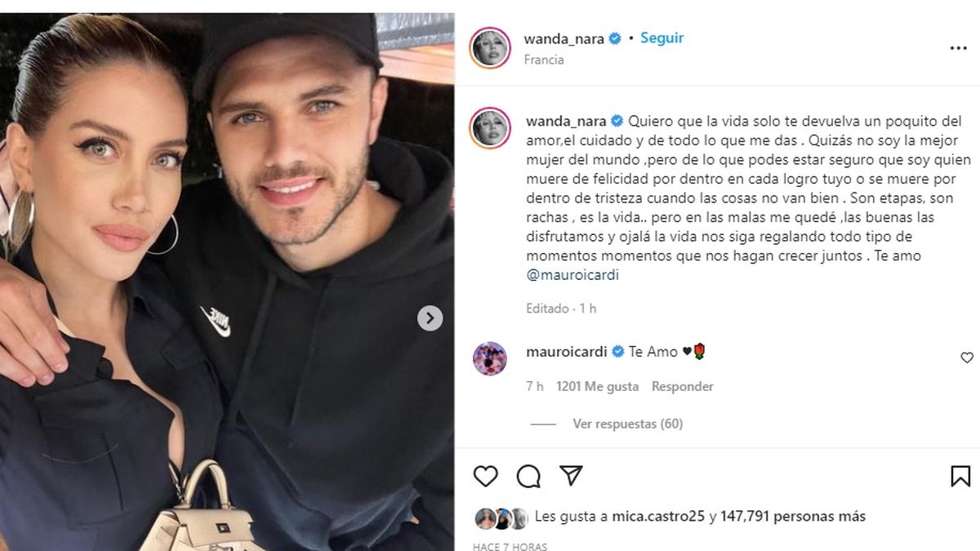
Task: Open the three-dot options menu
Action: [958, 48]
